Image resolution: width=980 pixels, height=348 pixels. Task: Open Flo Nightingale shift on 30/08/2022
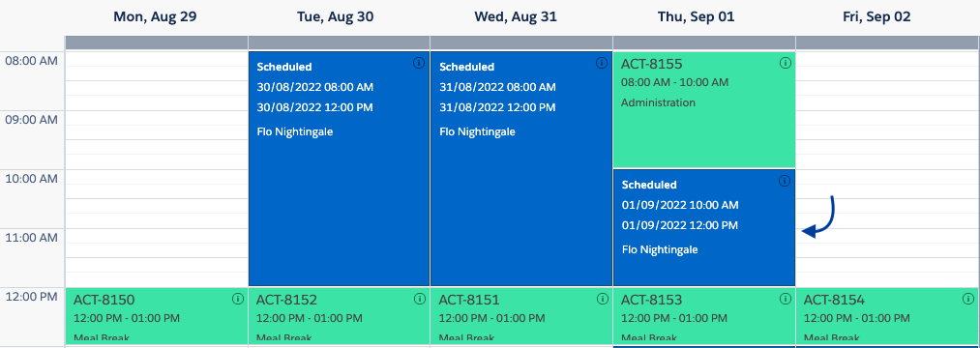click(x=339, y=169)
